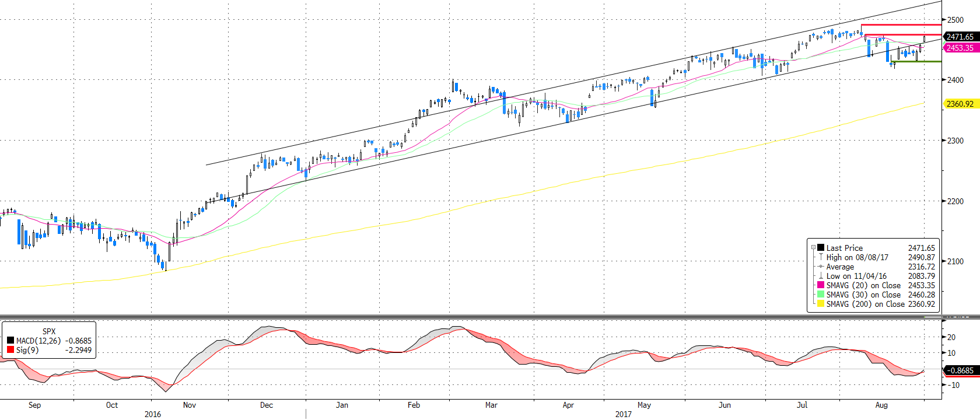This screenshot has height=420, width=980.
Task: Click the legend value 2316.72
Action: (x=921, y=267)
